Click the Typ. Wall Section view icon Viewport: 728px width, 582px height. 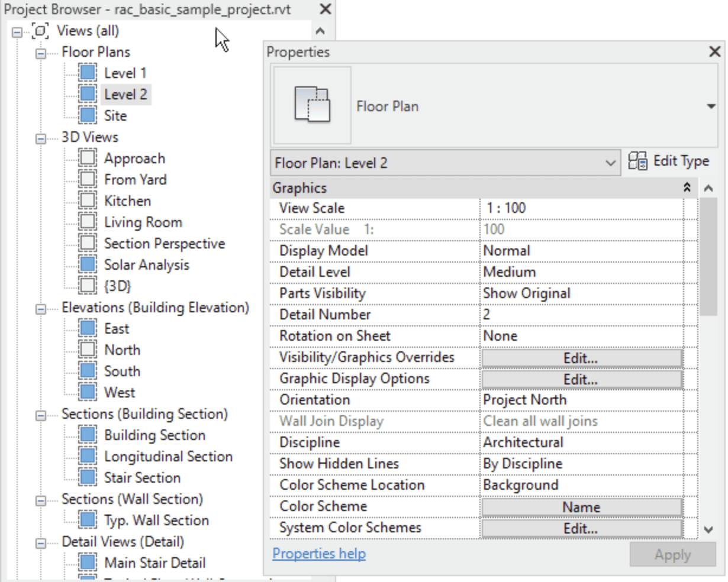(88, 520)
